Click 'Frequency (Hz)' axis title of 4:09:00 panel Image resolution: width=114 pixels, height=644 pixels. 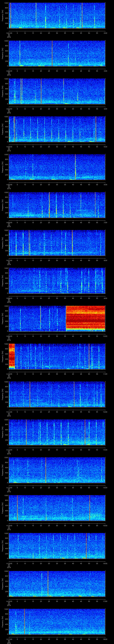pos(3,318)
